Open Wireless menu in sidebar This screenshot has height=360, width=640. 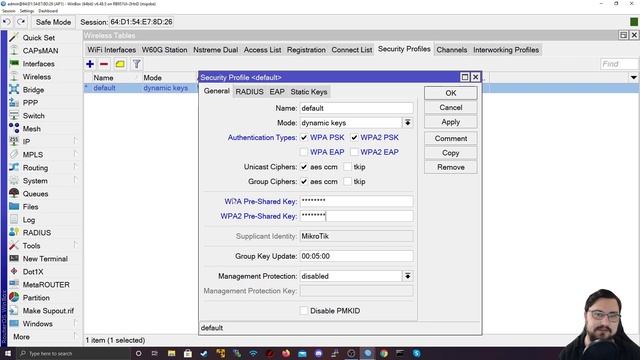(x=37, y=77)
